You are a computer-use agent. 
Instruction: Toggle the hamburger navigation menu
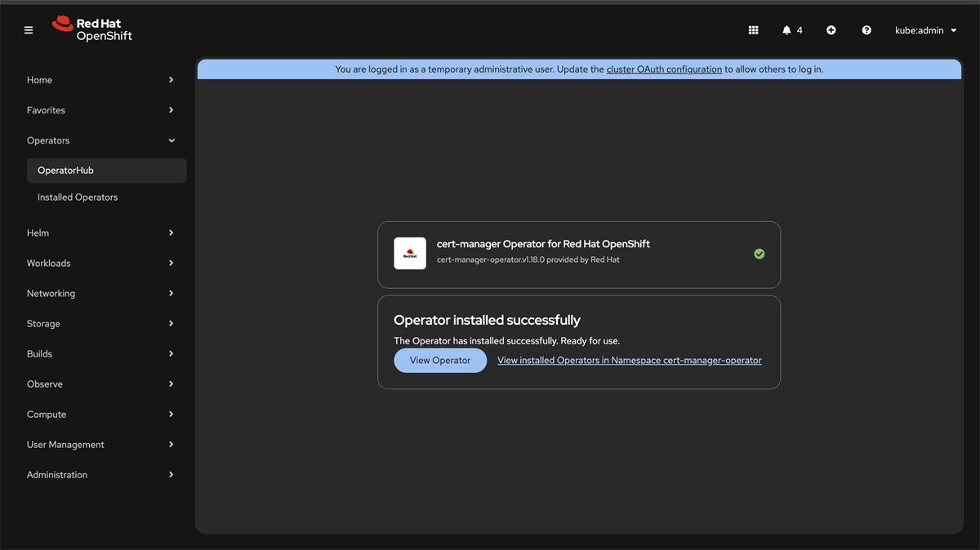(x=29, y=30)
